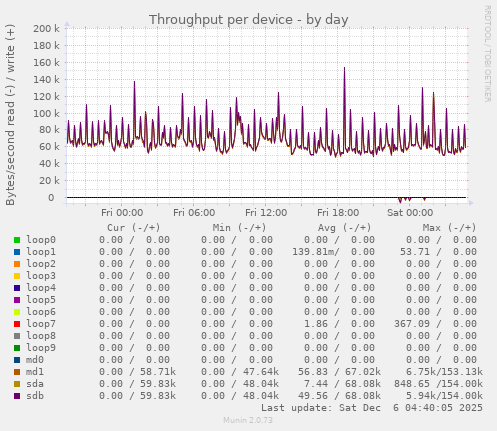Click the md1 min value 47.64k
This screenshot has width=497, height=431.
[x=261, y=372]
